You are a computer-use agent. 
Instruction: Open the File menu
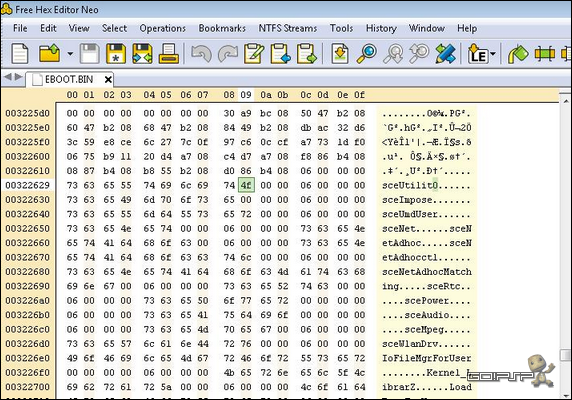(20, 28)
